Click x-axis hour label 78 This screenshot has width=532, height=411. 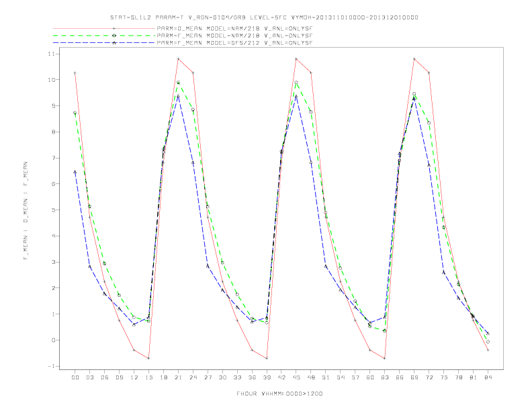458,377
